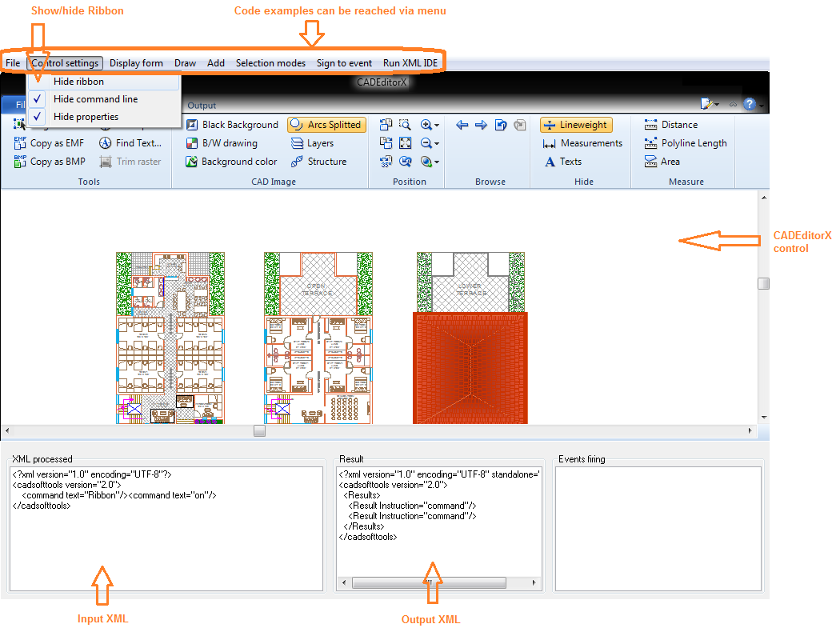Toggle the Hide properties checkbox
Viewport: 840px width, 628px height.
tap(38, 117)
